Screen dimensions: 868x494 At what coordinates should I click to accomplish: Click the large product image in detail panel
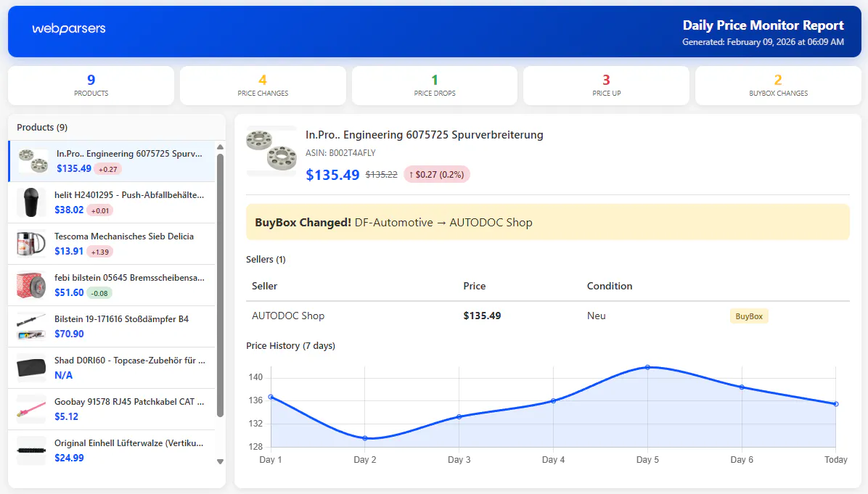coord(271,151)
